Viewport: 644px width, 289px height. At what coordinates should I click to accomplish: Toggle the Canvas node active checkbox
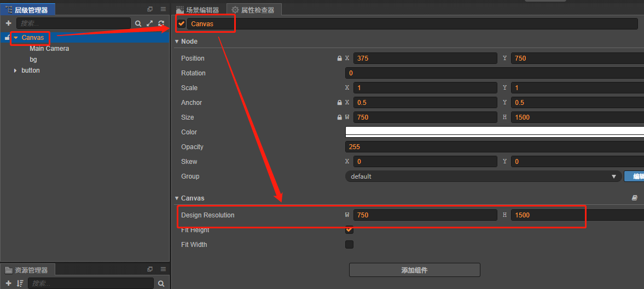(x=181, y=24)
